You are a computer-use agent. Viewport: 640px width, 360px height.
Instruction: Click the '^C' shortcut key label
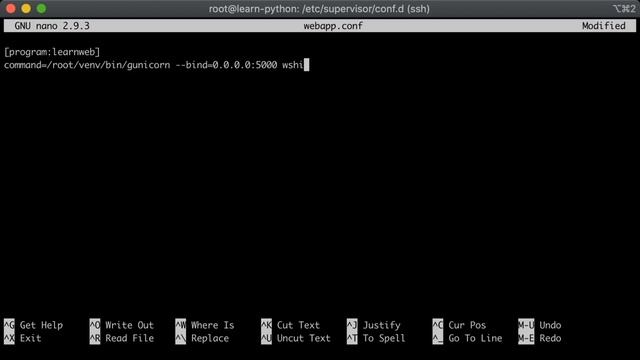[438, 325]
